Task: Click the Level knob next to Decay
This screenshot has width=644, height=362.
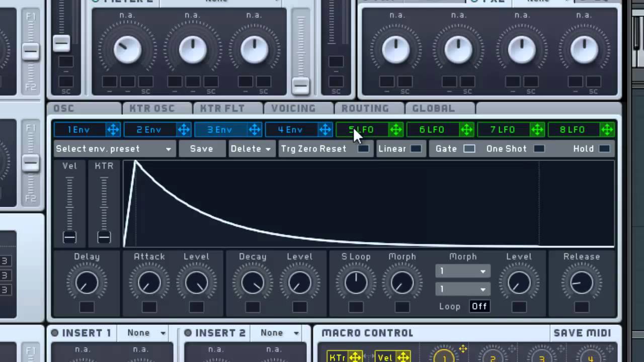Action: coord(299,283)
